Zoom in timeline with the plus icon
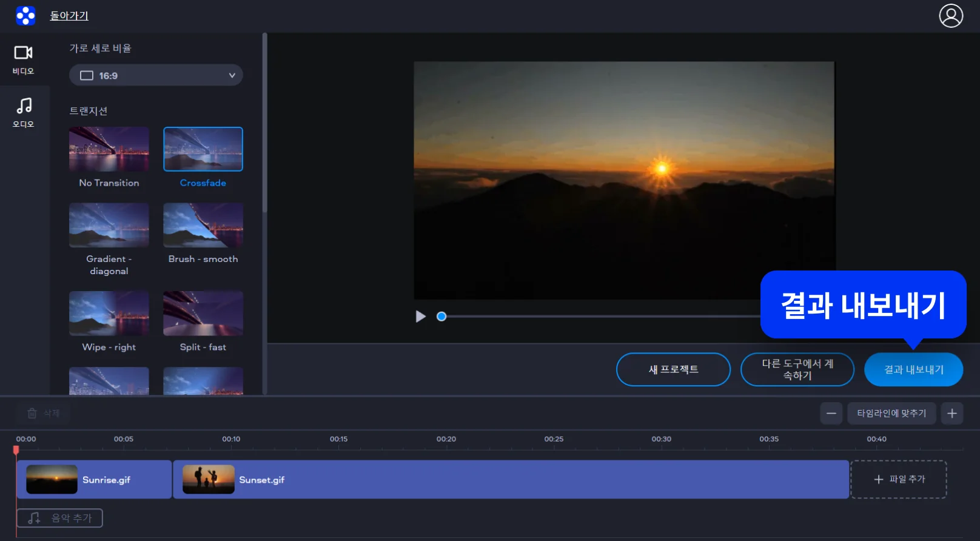980x541 pixels. [951, 414]
